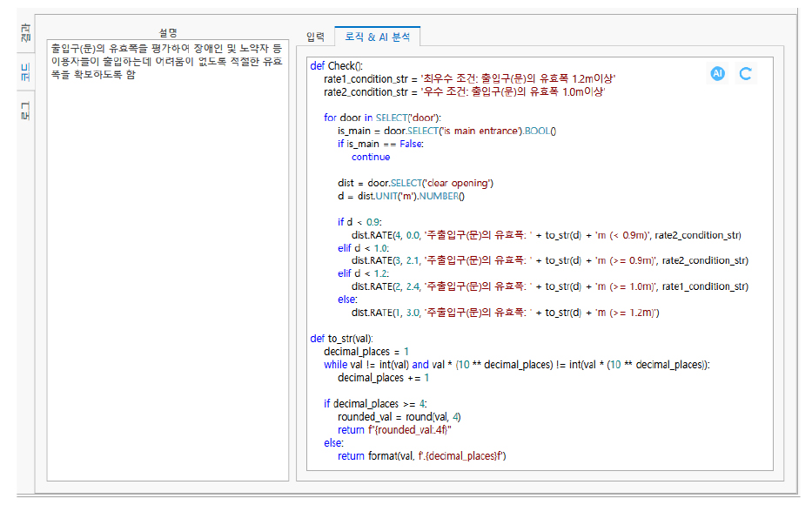Image resolution: width=812 pixels, height=505 pixels.
Task: Click the dist.RATE(1, 3.0 line
Action: 506,313
